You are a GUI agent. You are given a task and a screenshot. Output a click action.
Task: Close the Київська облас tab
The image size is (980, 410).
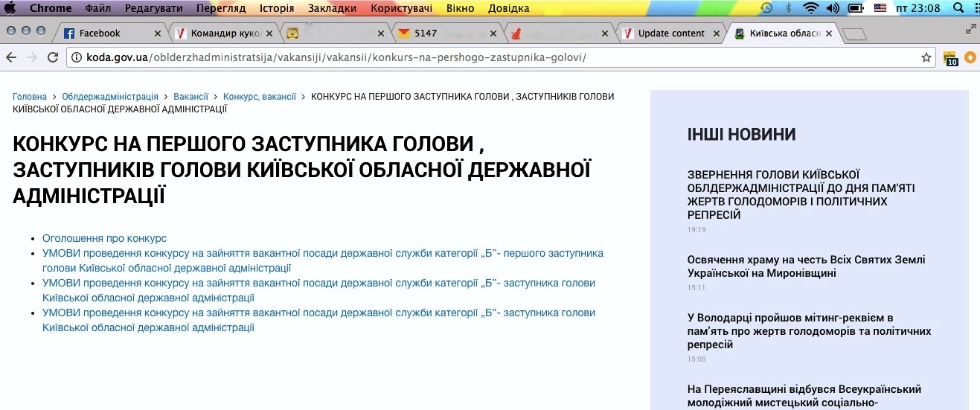coord(828,33)
